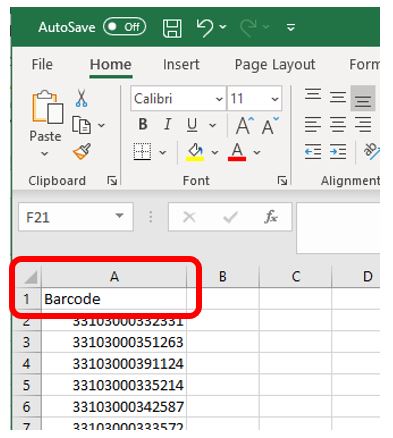
Task: Select the Format Painter brush
Action: click(82, 152)
